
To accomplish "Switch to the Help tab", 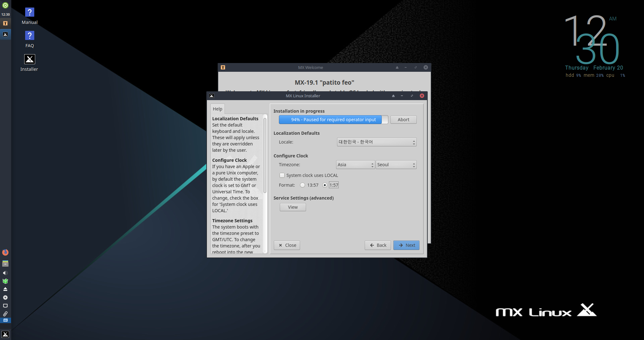I will click(218, 109).
